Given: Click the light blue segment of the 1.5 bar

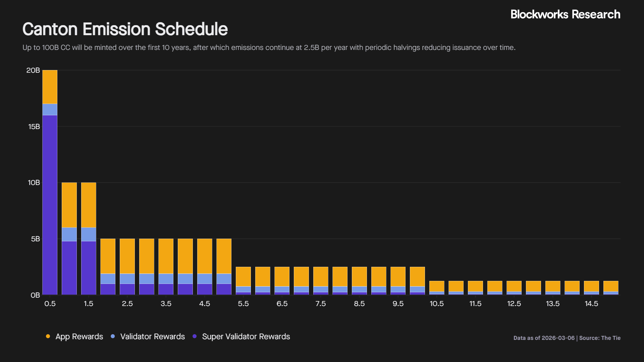Looking at the screenshot, I should click(x=89, y=234).
